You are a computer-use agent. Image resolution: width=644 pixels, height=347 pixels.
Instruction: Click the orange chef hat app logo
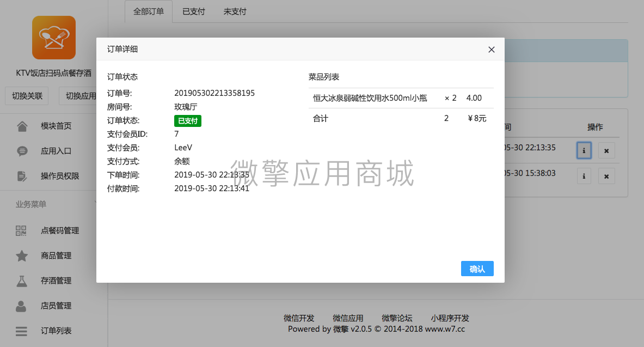(54, 38)
